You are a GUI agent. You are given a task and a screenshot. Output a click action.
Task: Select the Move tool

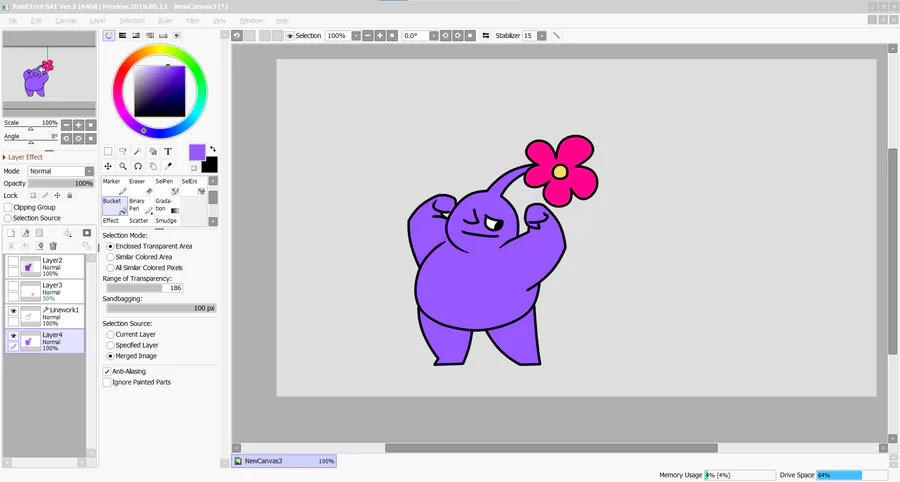tap(108, 166)
